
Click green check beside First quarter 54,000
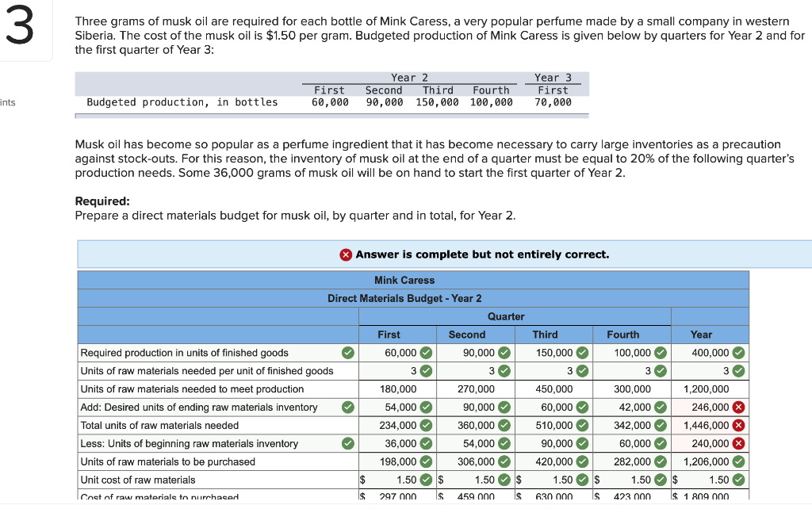[x=426, y=407]
